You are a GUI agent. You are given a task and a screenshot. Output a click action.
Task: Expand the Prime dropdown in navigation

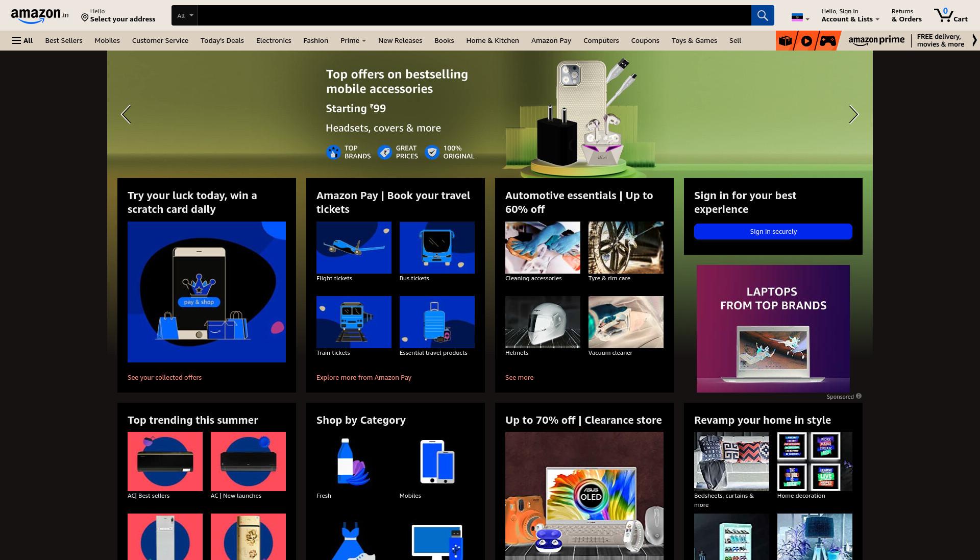353,40
